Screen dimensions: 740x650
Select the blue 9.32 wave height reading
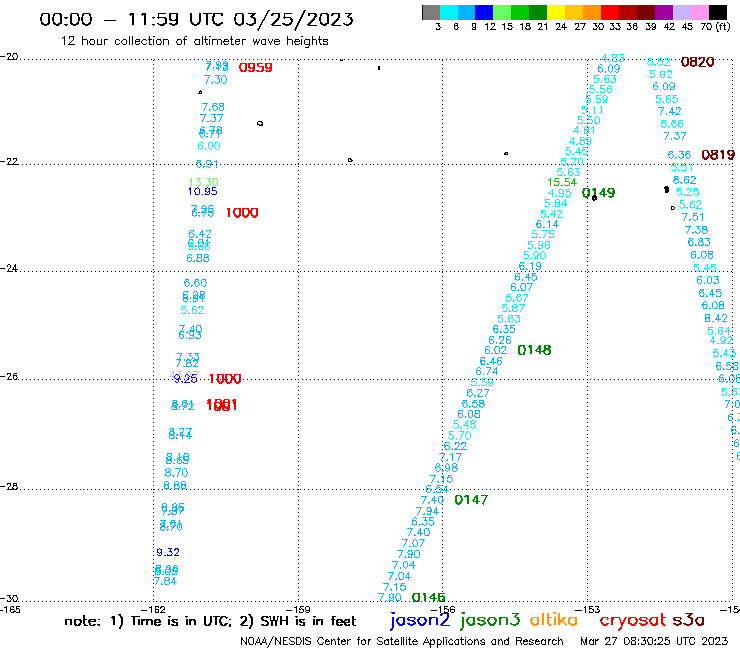click(x=168, y=552)
